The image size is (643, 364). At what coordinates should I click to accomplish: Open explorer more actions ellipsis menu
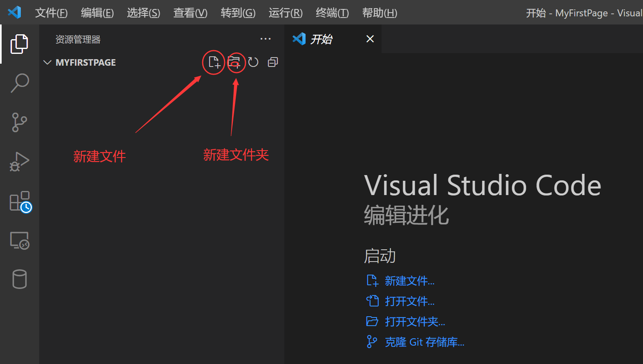[266, 39]
